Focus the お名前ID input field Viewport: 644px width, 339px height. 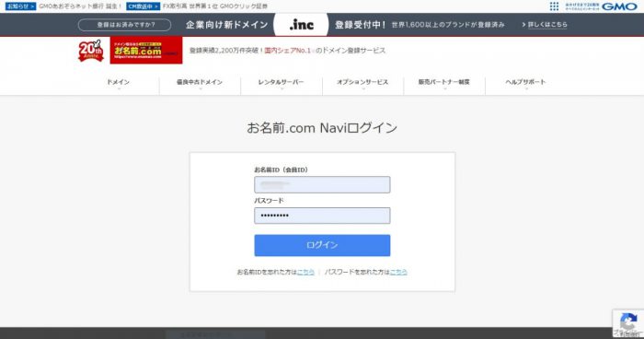(322, 185)
